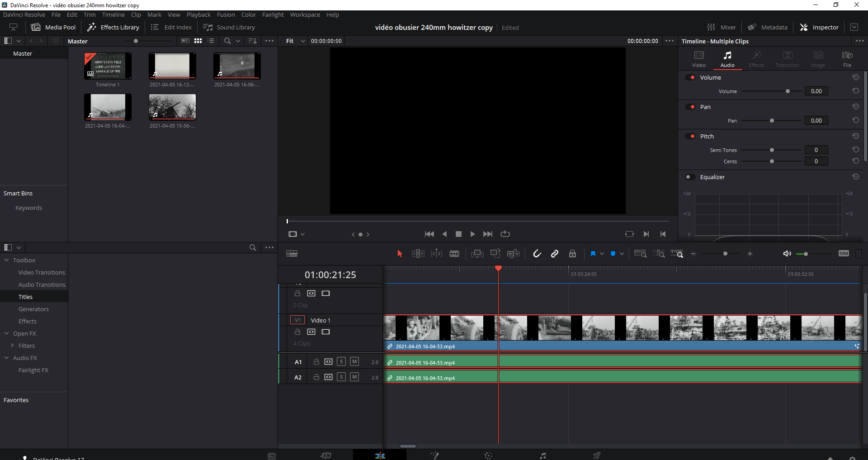Open Media Pool search dropdown arrow
The image size is (868, 460).
pyautogui.click(x=238, y=41)
